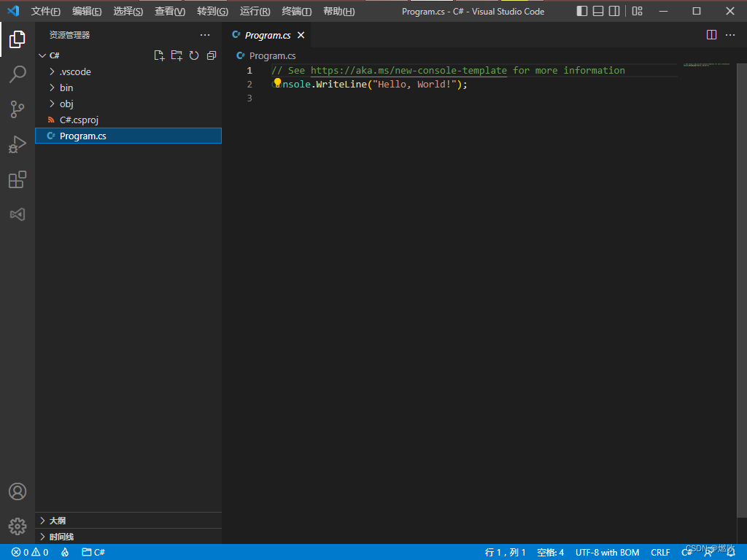
Task: Open the Visual Studio icon panel in activity bar
Action: [18, 214]
